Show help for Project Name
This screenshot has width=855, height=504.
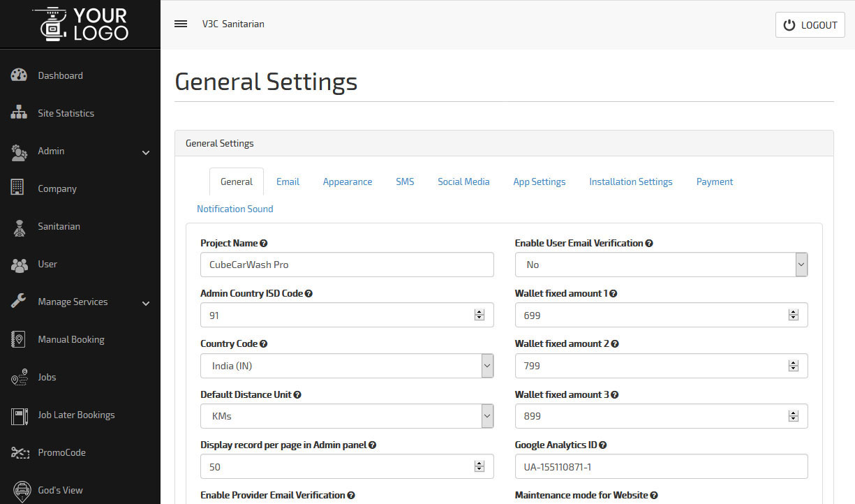264,244
